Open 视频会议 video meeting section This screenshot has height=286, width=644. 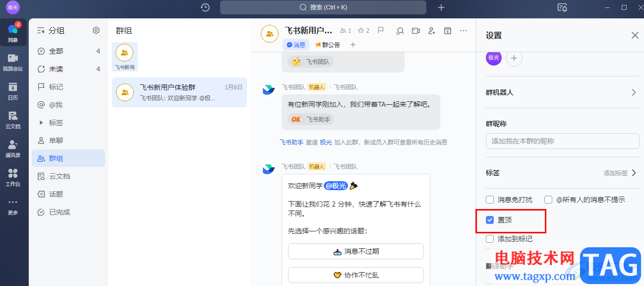[13, 62]
